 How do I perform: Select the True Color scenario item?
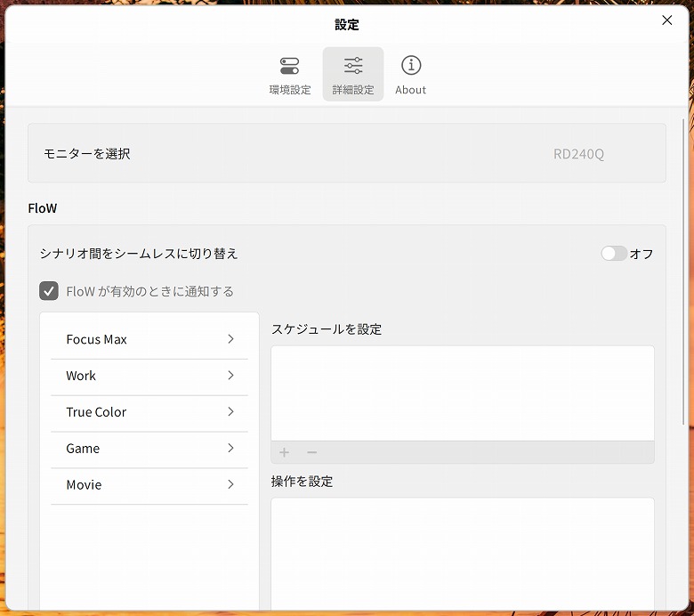click(96, 412)
